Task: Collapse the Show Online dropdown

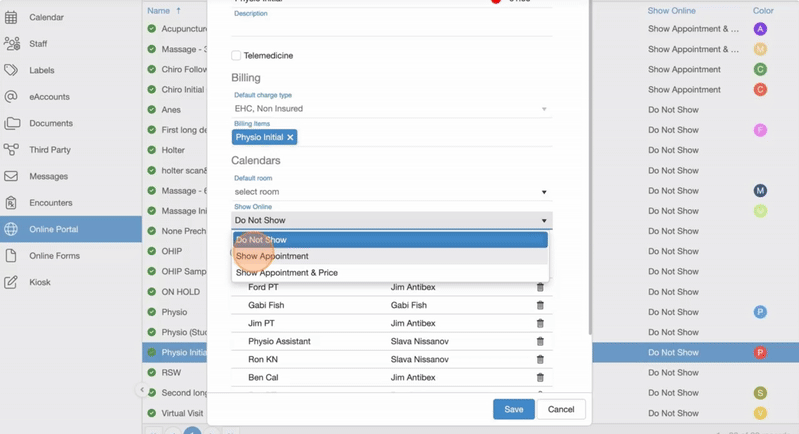Action: click(x=544, y=221)
